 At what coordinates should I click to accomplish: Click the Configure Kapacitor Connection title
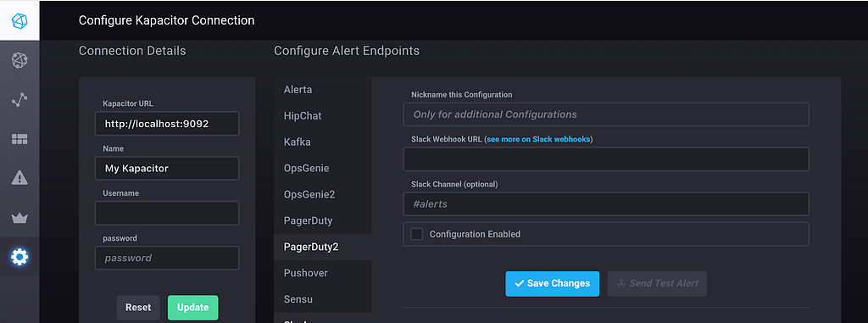click(x=167, y=20)
